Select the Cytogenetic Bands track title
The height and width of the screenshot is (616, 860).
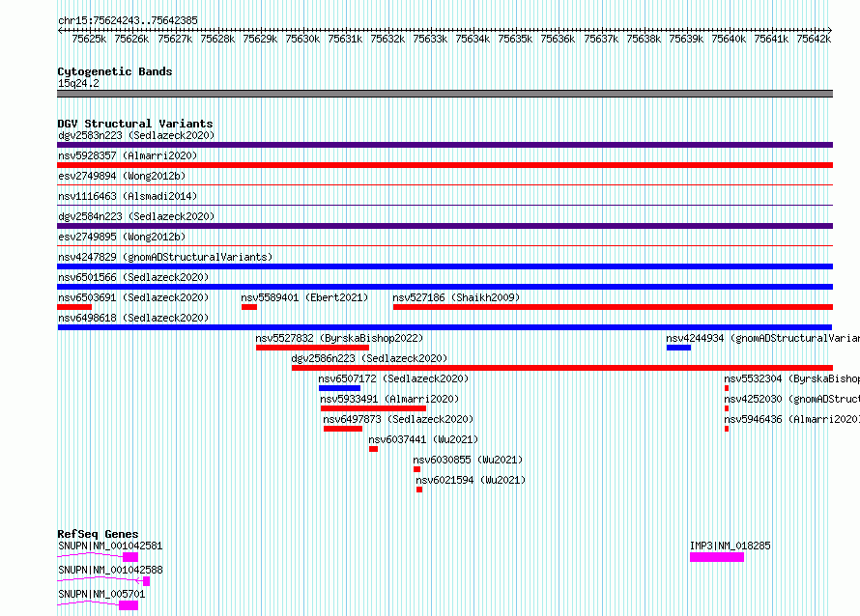pos(115,71)
